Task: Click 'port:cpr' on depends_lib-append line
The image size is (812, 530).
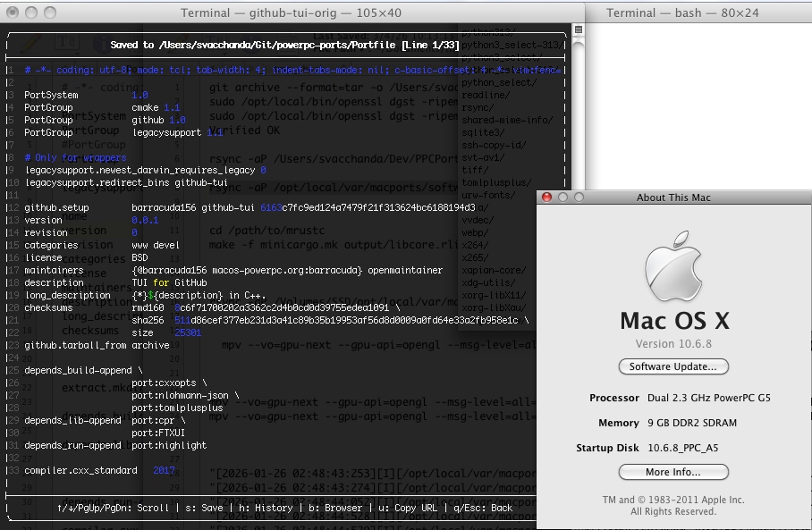Action: pos(153,420)
